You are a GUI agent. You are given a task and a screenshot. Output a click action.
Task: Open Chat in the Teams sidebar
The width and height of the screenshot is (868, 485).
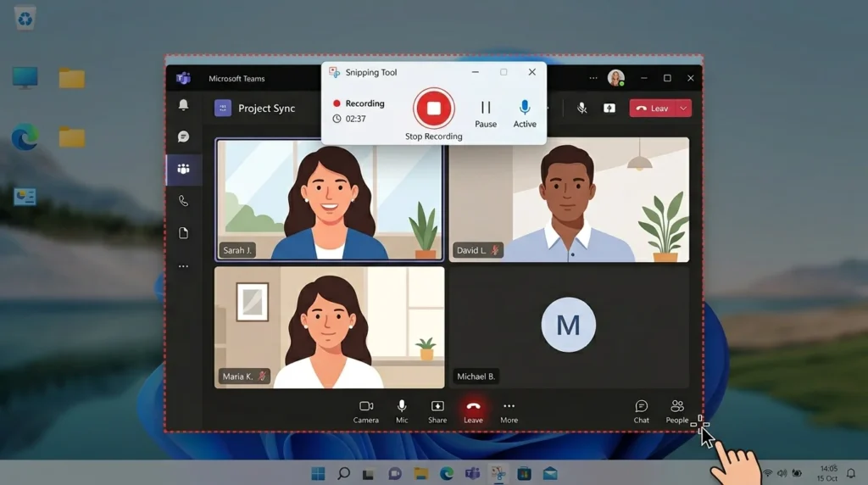pos(183,137)
